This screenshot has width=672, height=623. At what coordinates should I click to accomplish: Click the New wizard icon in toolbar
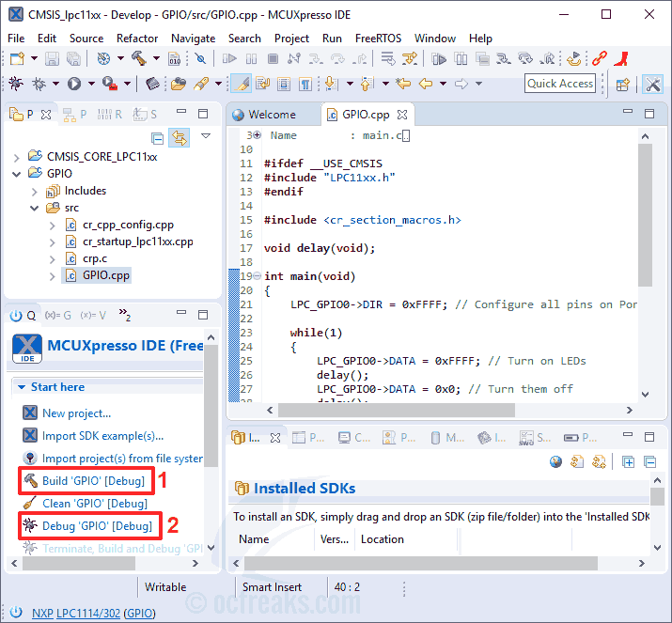[x=17, y=58]
